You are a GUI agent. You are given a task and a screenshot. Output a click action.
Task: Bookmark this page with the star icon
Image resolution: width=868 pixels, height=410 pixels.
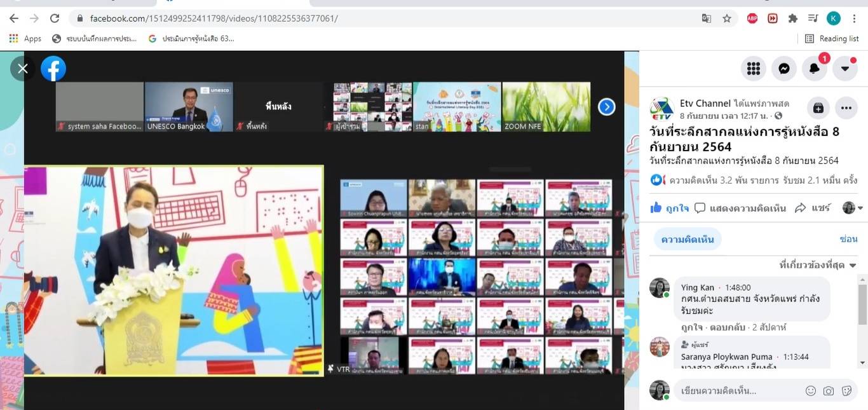727,18
